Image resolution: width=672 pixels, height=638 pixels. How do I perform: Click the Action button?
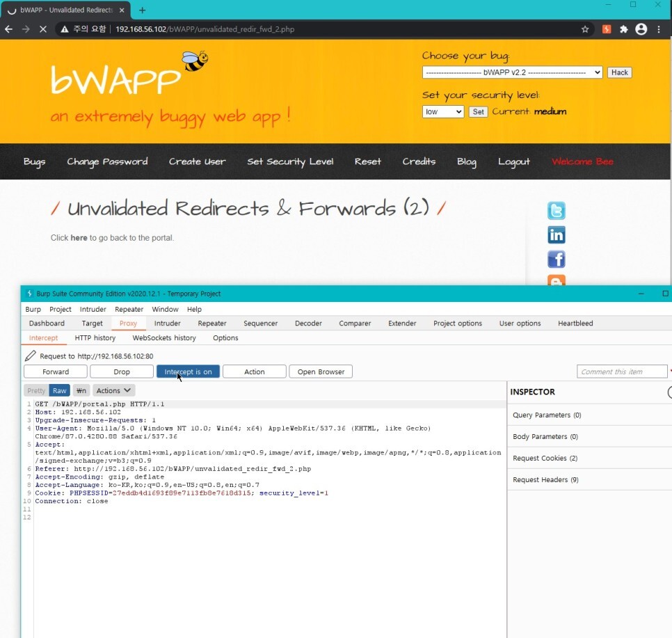254,372
